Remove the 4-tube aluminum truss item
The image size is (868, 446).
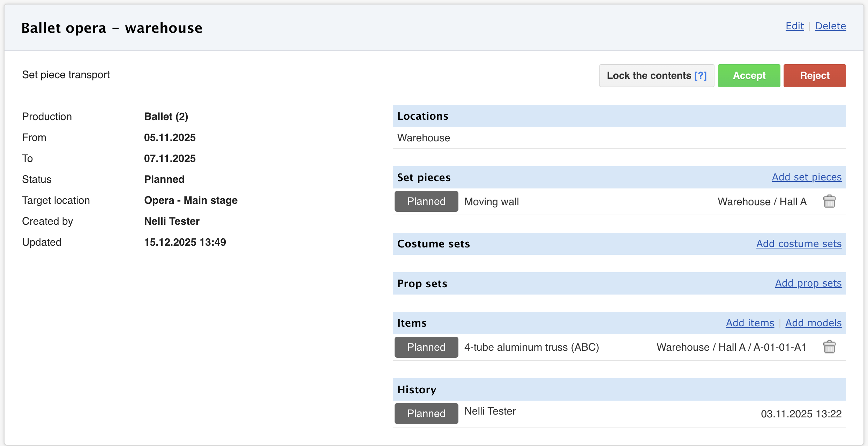coord(829,347)
